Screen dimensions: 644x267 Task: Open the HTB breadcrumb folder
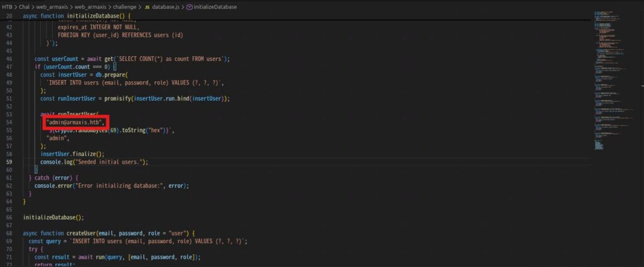6,7
